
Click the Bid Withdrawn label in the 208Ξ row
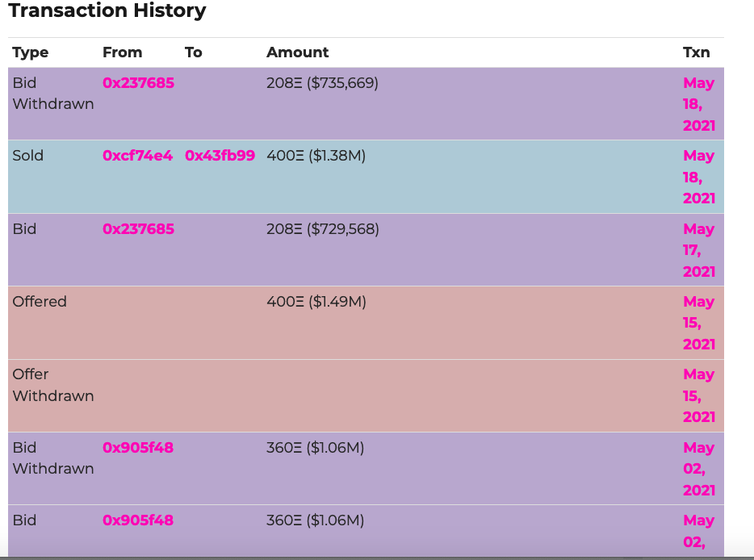pyautogui.click(x=53, y=94)
